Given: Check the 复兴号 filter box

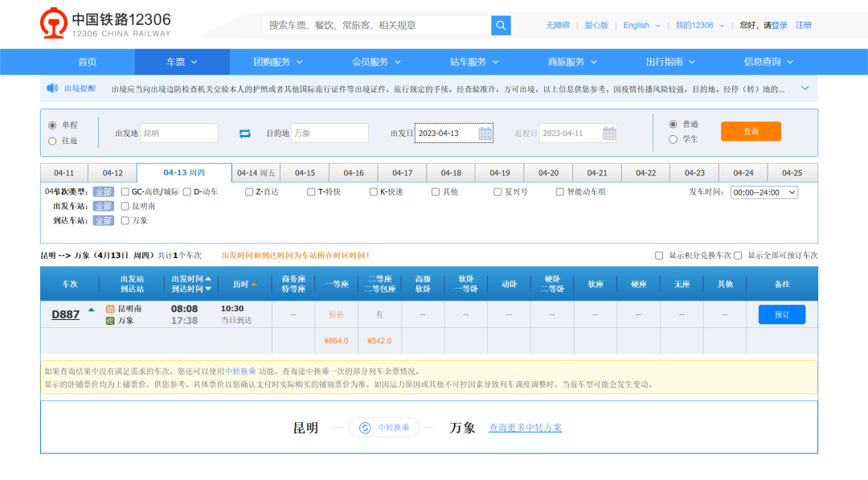Looking at the screenshot, I should tap(497, 192).
